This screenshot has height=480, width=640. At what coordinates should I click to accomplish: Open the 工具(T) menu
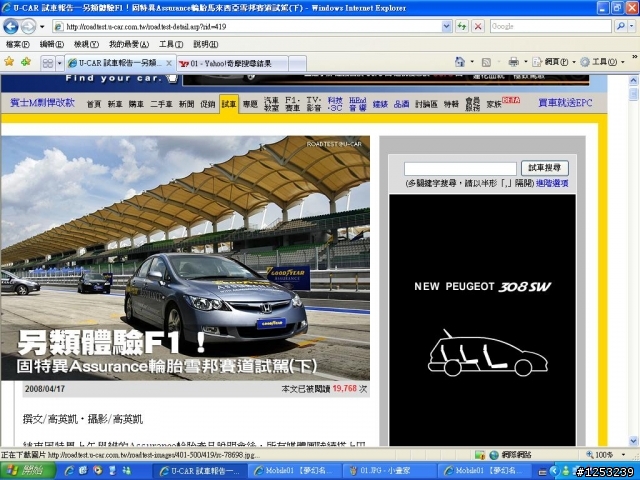pos(171,44)
